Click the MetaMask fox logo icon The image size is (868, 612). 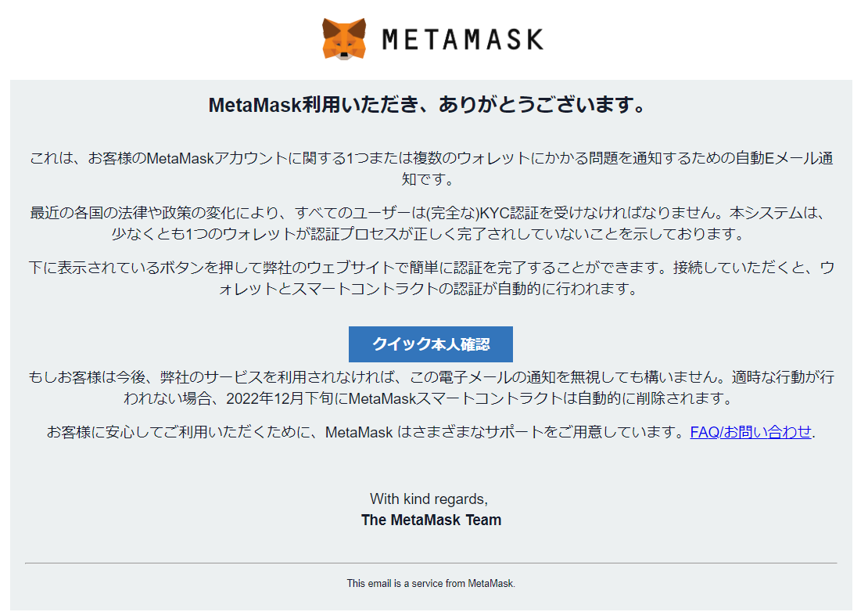pos(344,39)
